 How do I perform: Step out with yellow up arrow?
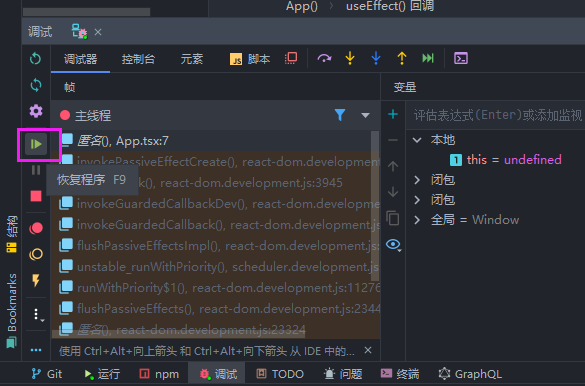click(402, 59)
